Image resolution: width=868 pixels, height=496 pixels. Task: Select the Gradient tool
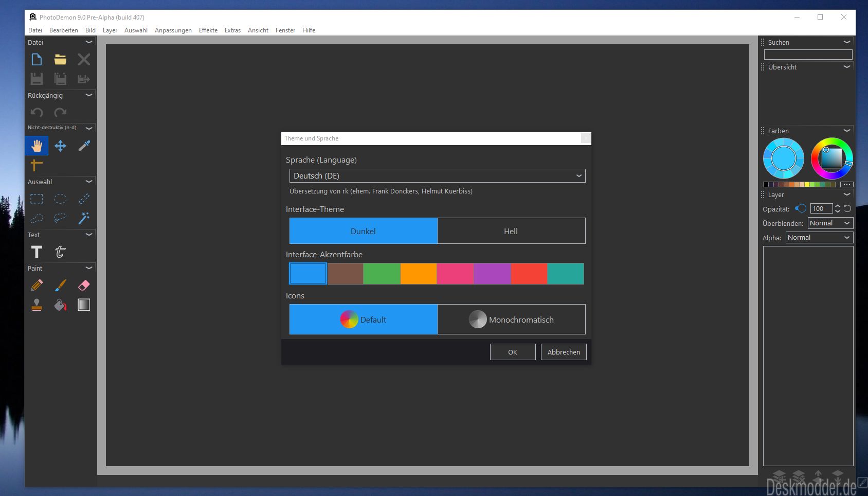[x=84, y=305]
